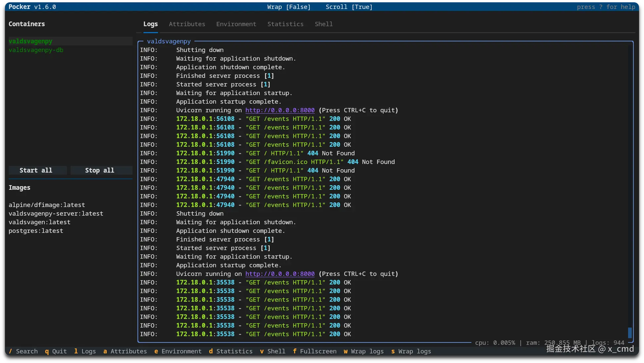Click the second 'Waiting for application shutdown.' line
The image size is (644, 363).
218,222
